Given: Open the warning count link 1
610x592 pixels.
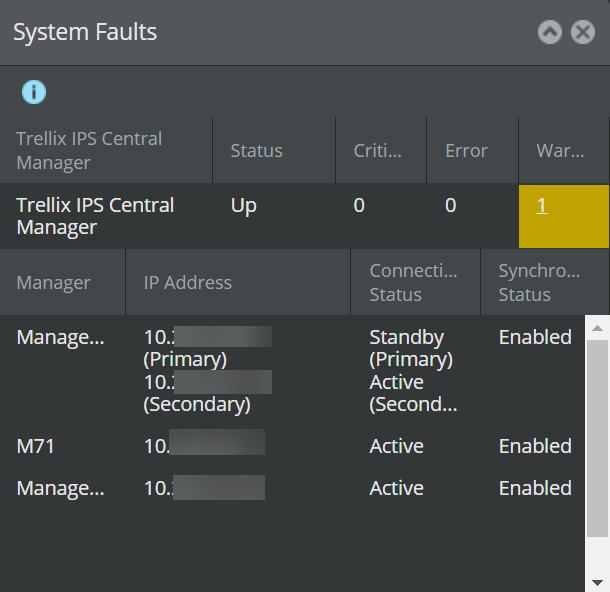Looking at the screenshot, I should coord(542,205).
